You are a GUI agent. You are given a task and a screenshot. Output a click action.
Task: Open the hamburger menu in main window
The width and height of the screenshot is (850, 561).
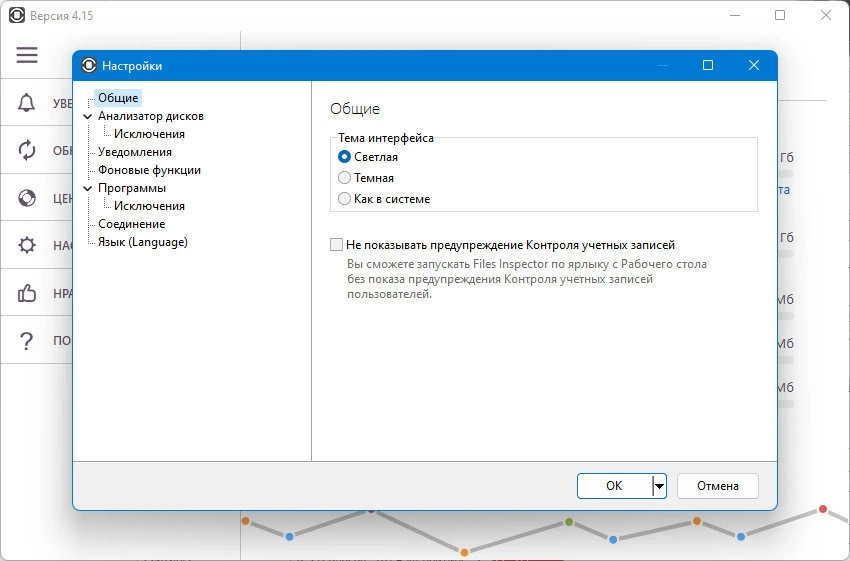tap(27, 55)
